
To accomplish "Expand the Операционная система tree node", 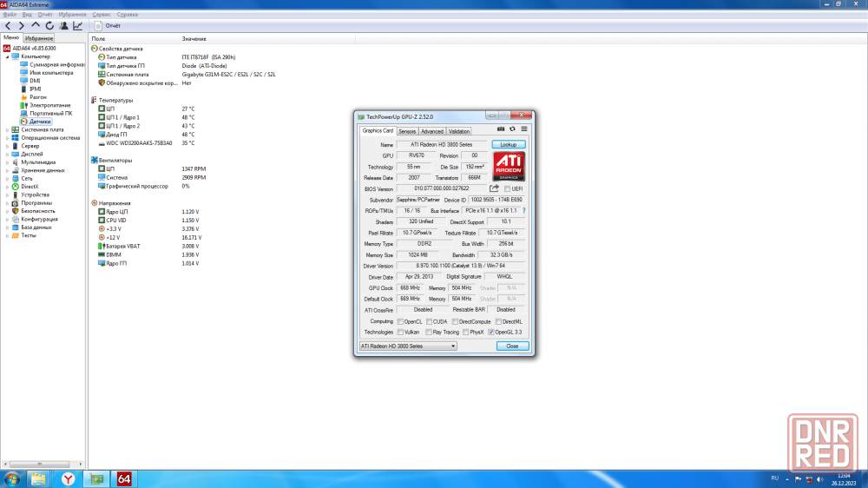I will coord(7,138).
